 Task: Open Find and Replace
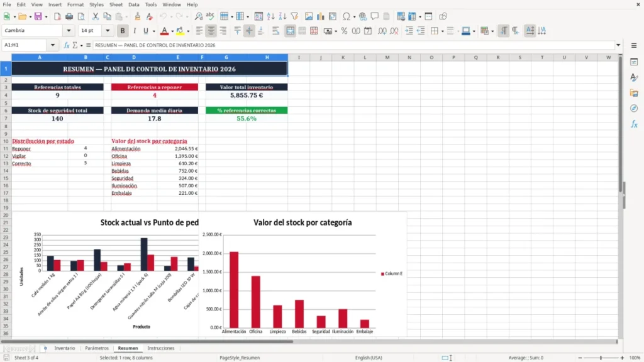click(198, 16)
